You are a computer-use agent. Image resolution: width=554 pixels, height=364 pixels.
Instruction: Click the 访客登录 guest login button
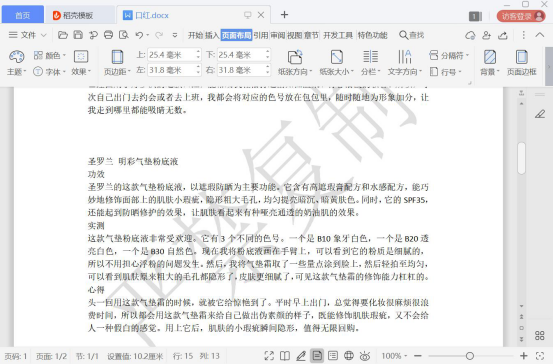521,16
